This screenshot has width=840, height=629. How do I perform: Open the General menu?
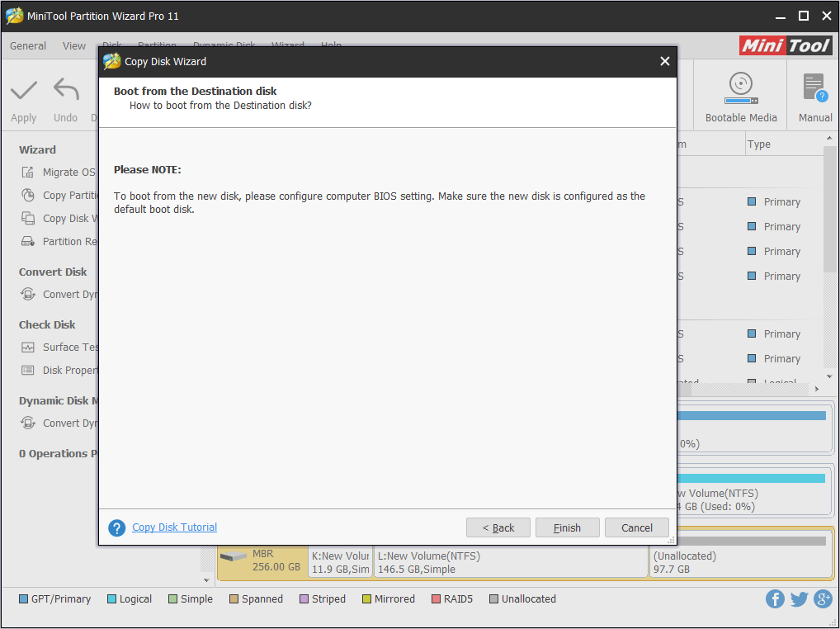28,46
